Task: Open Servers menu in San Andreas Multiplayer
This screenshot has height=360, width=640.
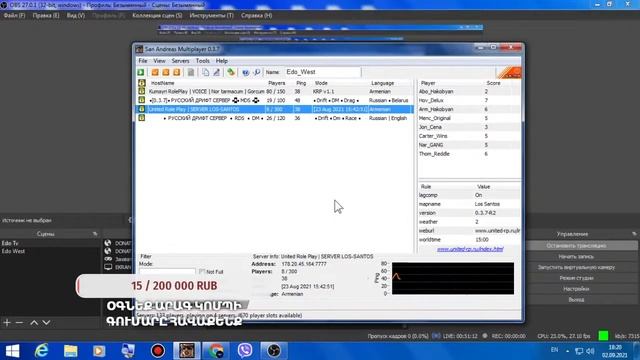Action: pyautogui.click(x=180, y=61)
